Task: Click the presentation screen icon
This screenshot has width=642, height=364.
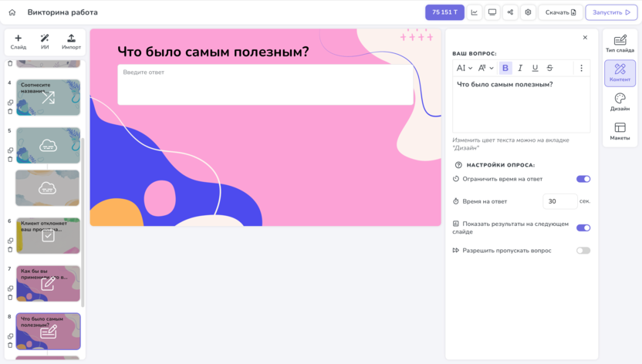Action: tap(492, 12)
